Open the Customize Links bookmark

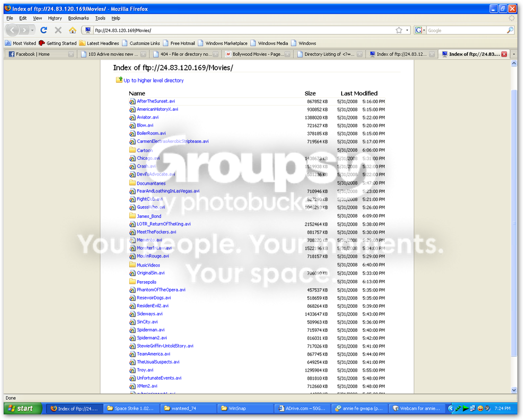point(141,43)
